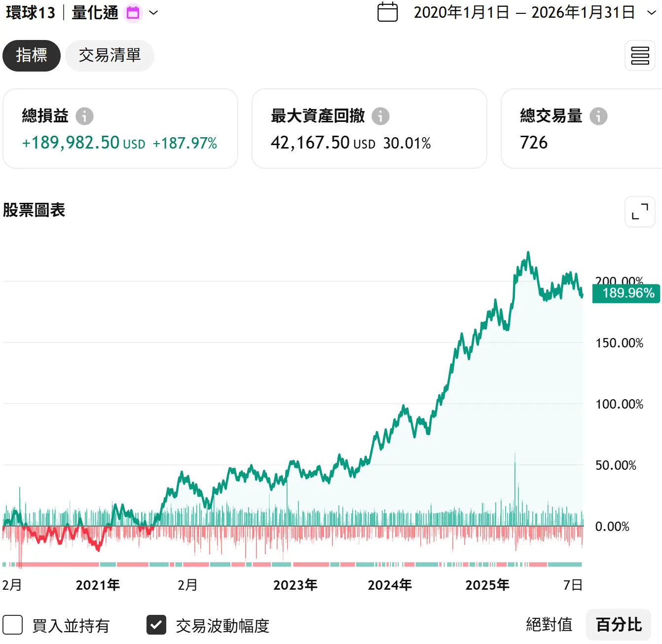The image size is (662, 644).
Task: Switch to the 交易清單 tab
Action: click(110, 56)
